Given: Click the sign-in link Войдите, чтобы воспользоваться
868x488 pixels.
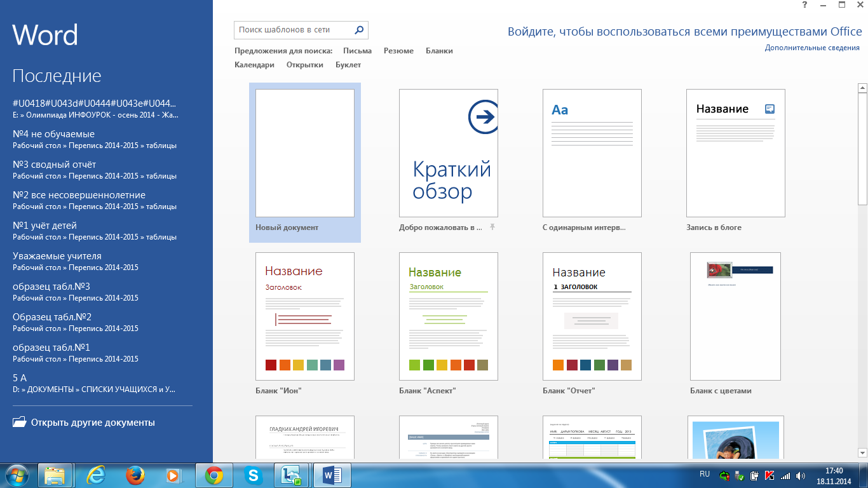Looking at the screenshot, I should pyautogui.click(x=685, y=32).
